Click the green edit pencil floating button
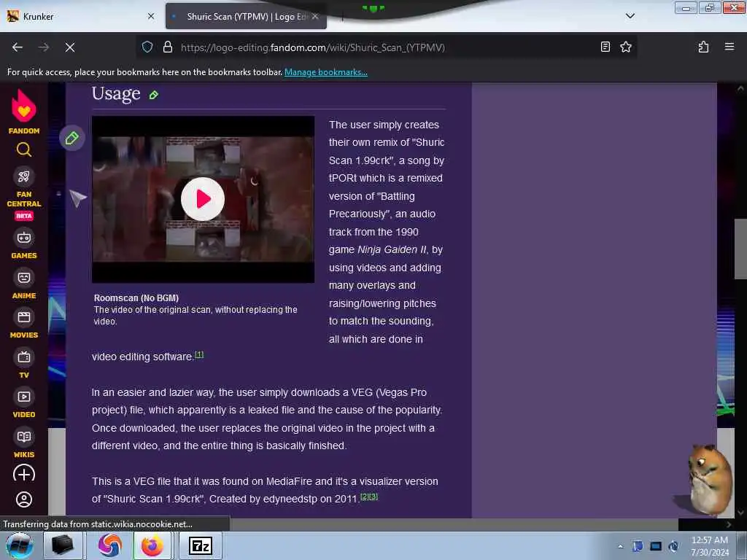Viewport: 747px width, 560px height. pyautogui.click(x=72, y=138)
